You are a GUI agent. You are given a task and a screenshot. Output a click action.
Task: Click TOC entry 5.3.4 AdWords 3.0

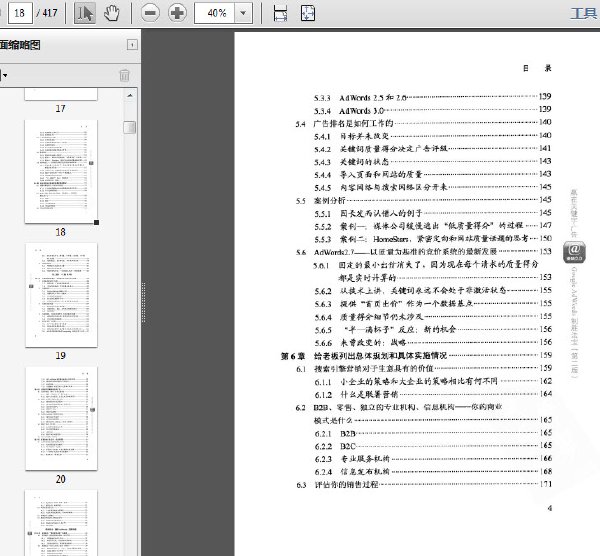click(x=432, y=111)
